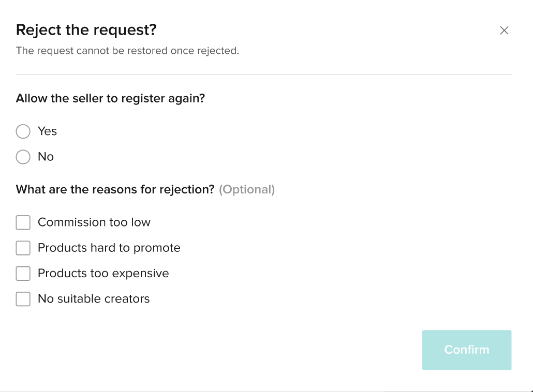
Task: Click the "Commission too low" label text
Action: tap(94, 222)
